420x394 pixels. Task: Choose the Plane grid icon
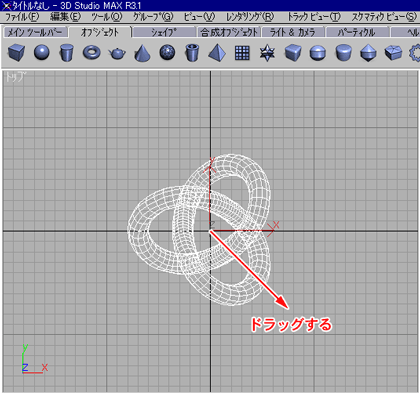242,53
